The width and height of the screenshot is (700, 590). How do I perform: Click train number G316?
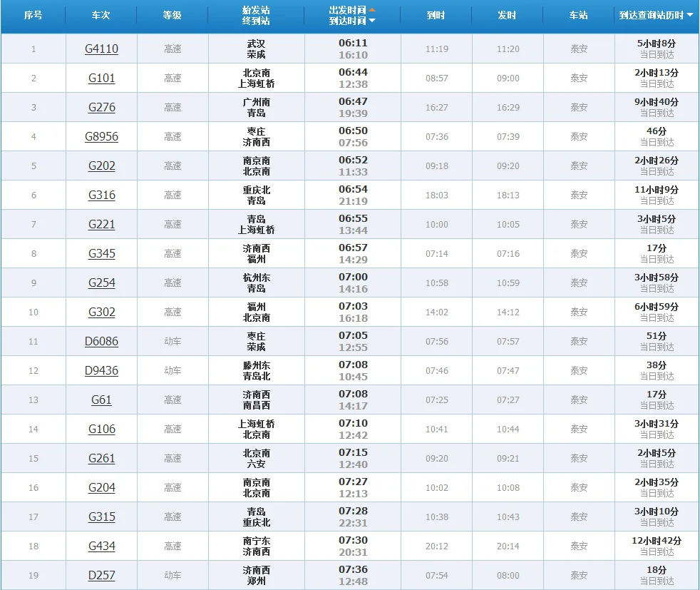pyautogui.click(x=101, y=195)
